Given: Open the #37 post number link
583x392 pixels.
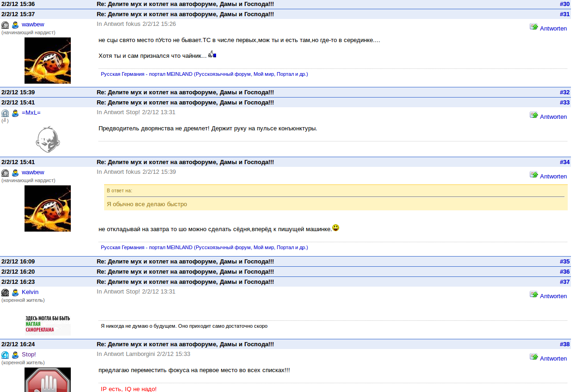Looking at the screenshot, I should click(564, 282).
